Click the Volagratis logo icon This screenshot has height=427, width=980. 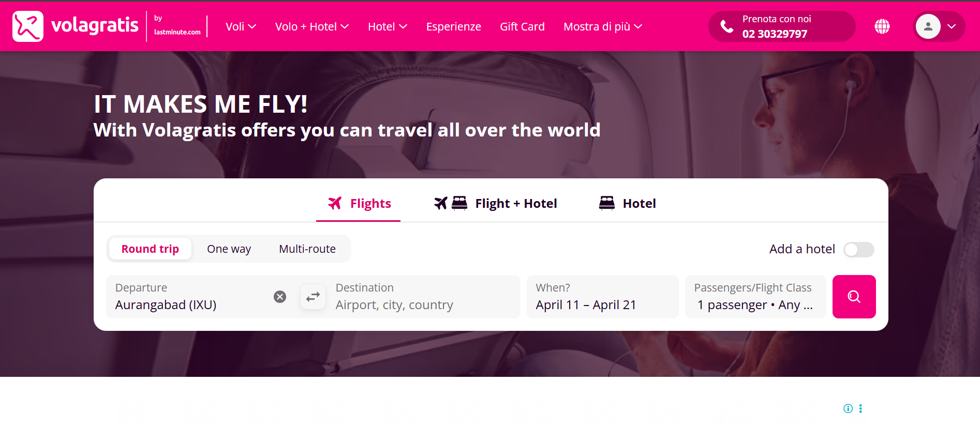pyautogui.click(x=28, y=26)
